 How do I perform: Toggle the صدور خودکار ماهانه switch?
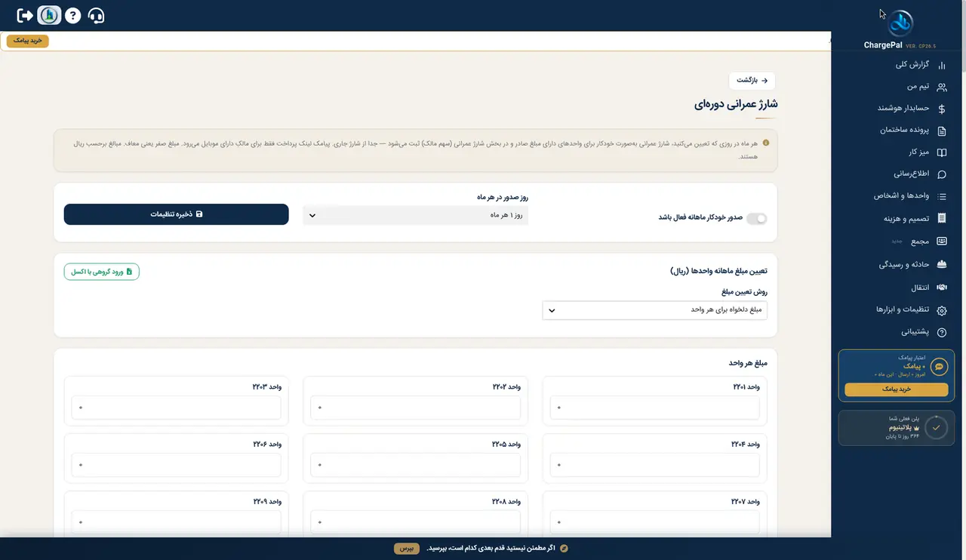pyautogui.click(x=756, y=217)
